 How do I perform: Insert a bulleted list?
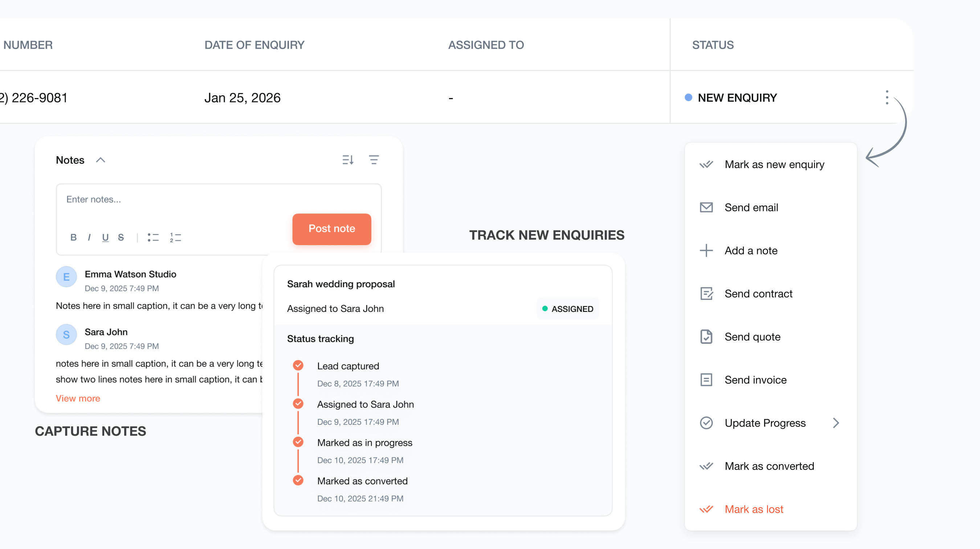(153, 237)
